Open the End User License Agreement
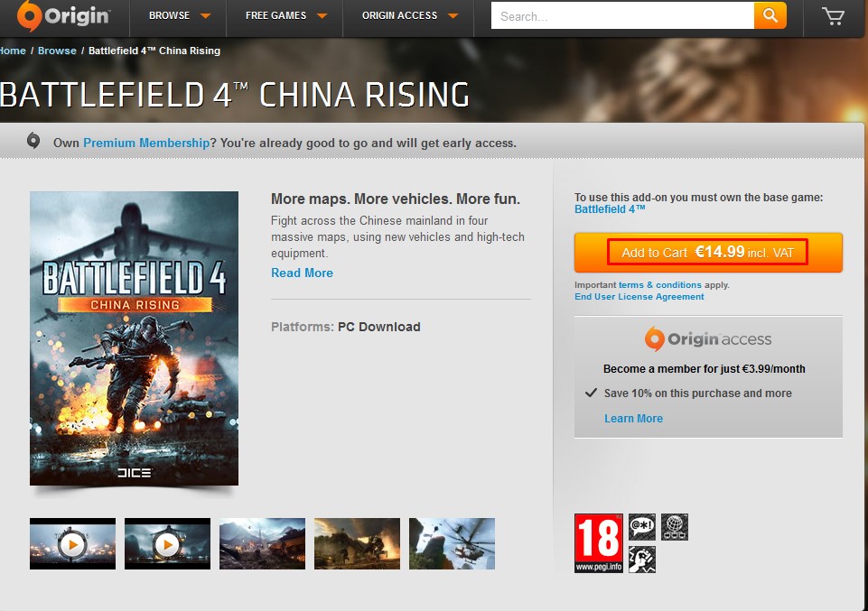Screen dimensions: 868x611 [639, 297]
